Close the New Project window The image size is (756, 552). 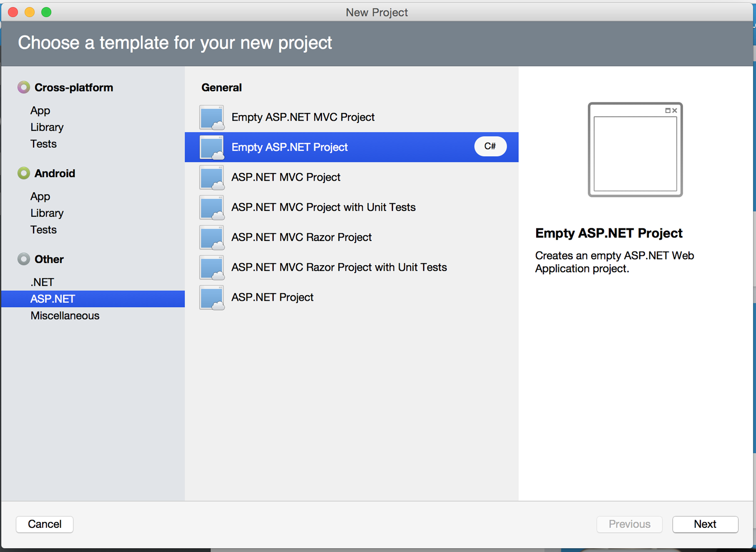pyautogui.click(x=13, y=12)
